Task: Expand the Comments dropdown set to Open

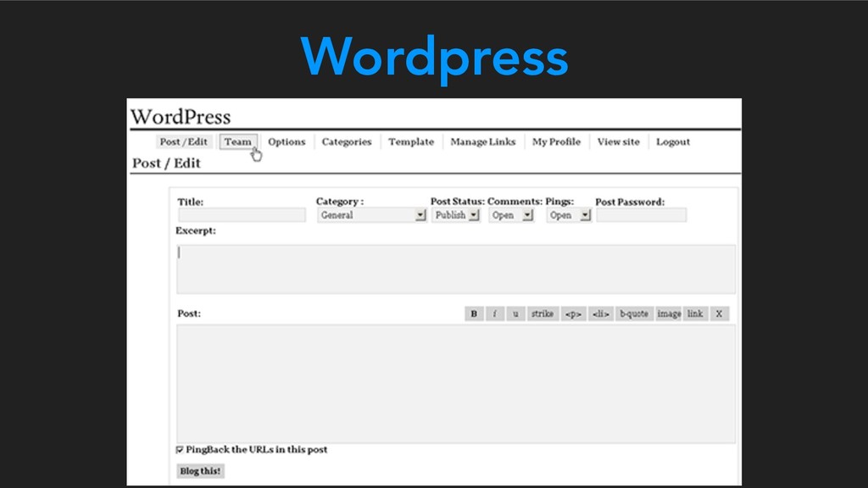Action: 511,215
